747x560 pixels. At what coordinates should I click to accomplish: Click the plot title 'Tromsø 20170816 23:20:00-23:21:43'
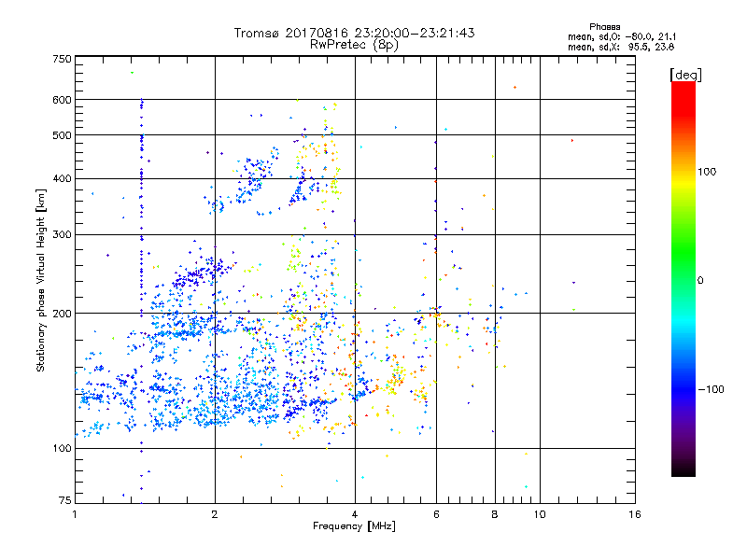pyautogui.click(x=354, y=33)
